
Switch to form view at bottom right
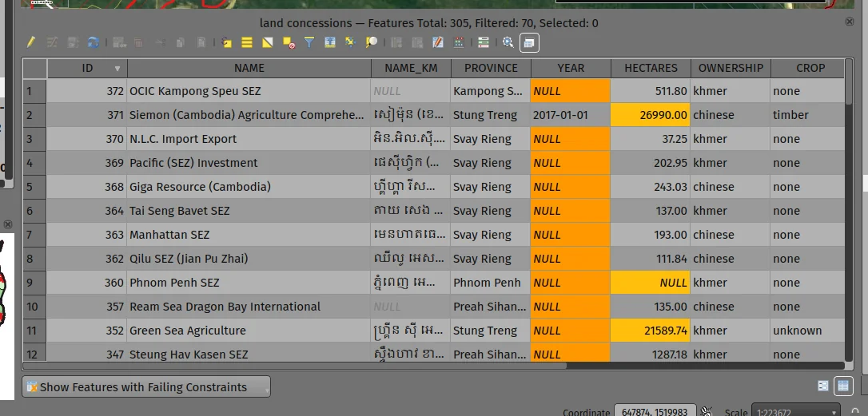tap(823, 386)
